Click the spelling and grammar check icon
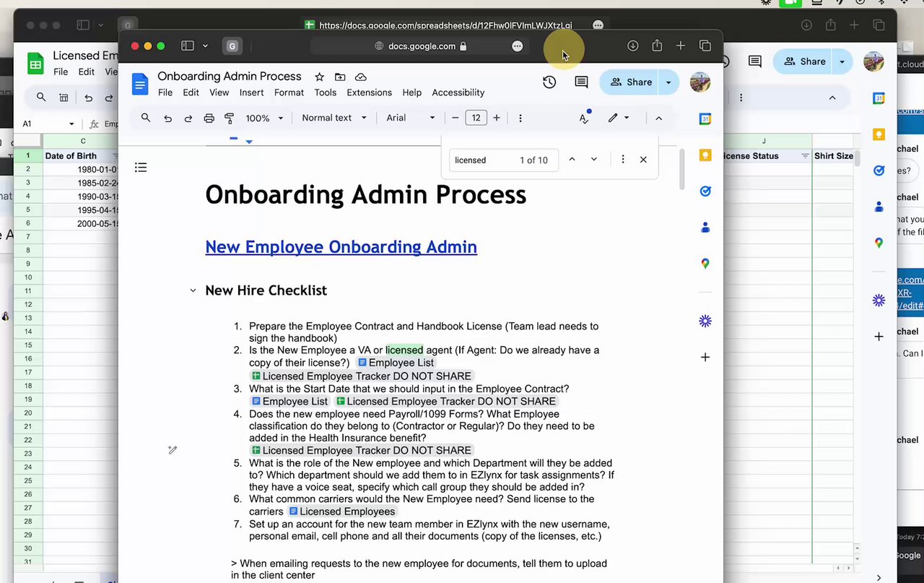 tap(584, 118)
